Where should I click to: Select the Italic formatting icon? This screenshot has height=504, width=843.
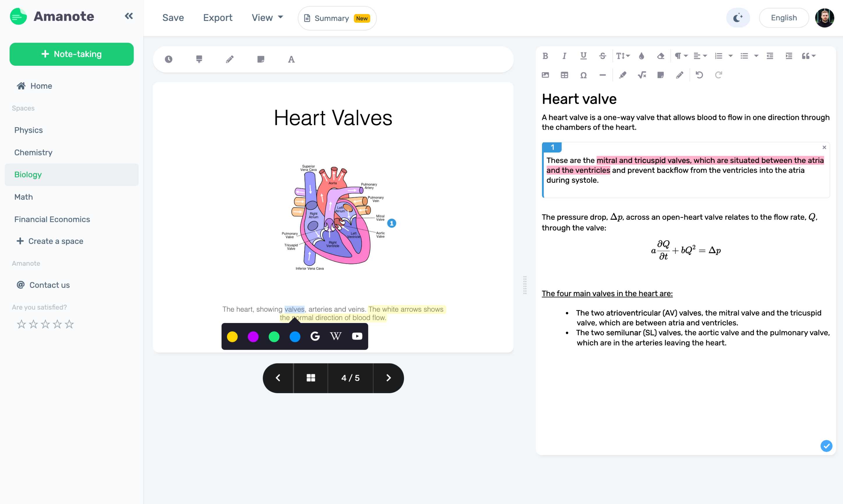tap(564, 56)
